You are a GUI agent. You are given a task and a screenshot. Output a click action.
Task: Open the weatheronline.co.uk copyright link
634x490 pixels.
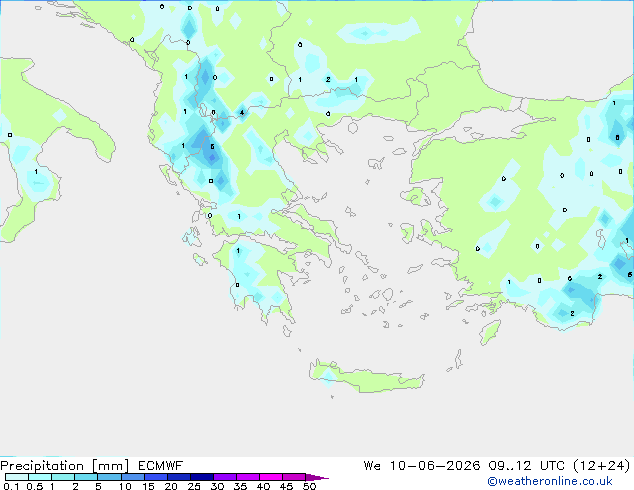tap(550, 481)
